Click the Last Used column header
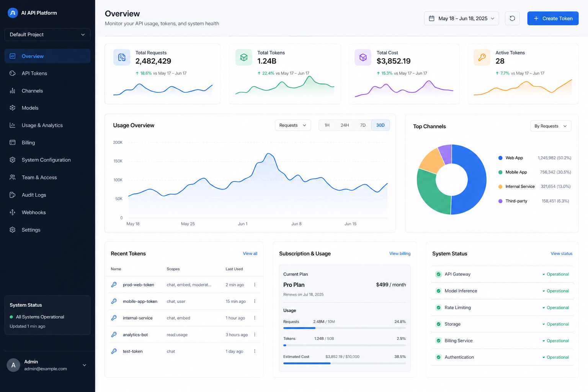The image size is (588, 392). [x=234, y=269]
